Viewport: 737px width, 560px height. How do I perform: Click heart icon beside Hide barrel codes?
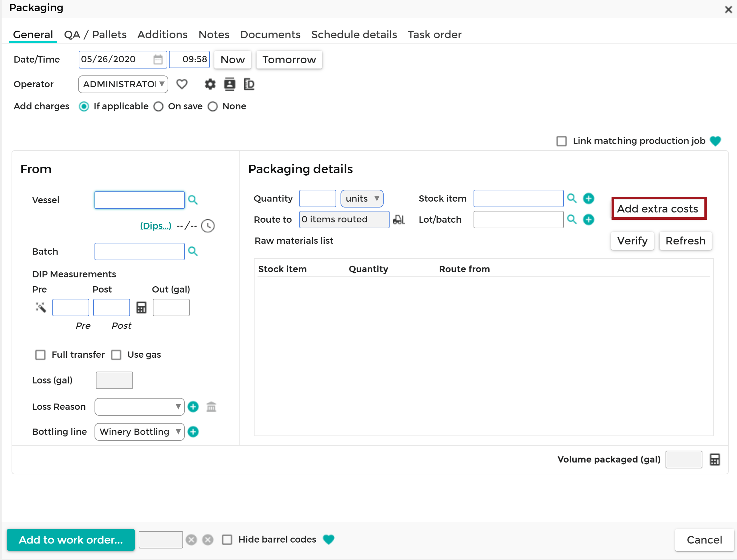click(329, 539)
